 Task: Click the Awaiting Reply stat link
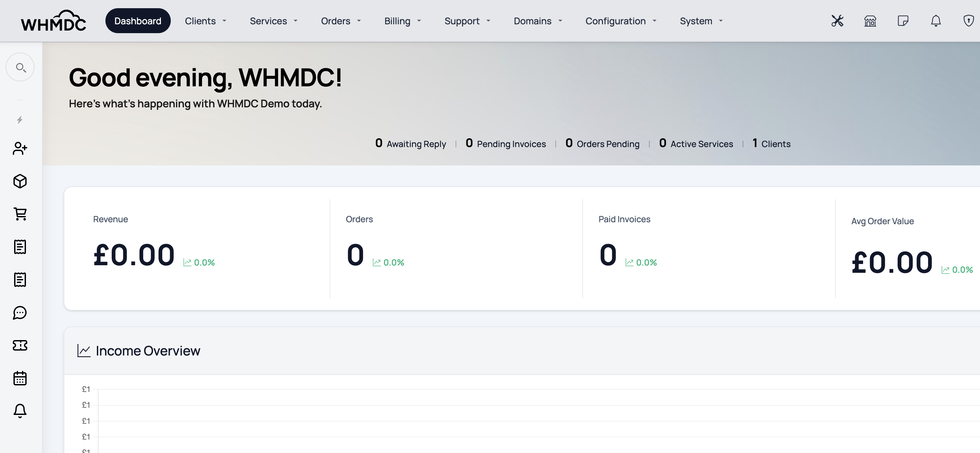coord(410,143)
